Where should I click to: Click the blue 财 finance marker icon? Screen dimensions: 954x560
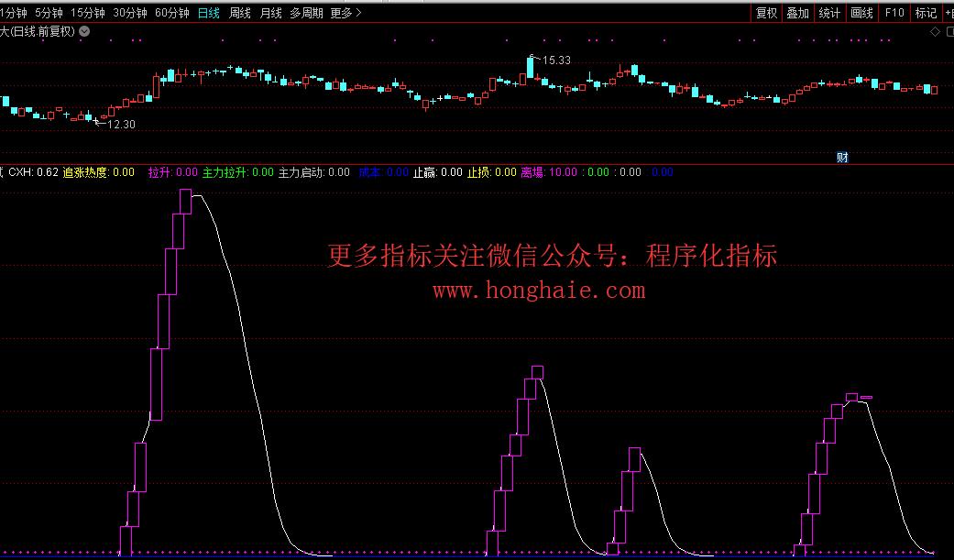coord(842,158)
